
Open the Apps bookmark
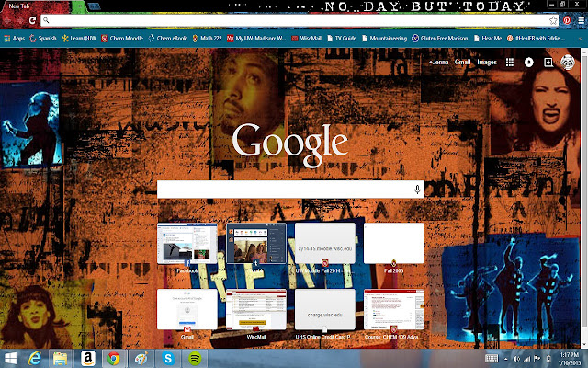(14, 39)
